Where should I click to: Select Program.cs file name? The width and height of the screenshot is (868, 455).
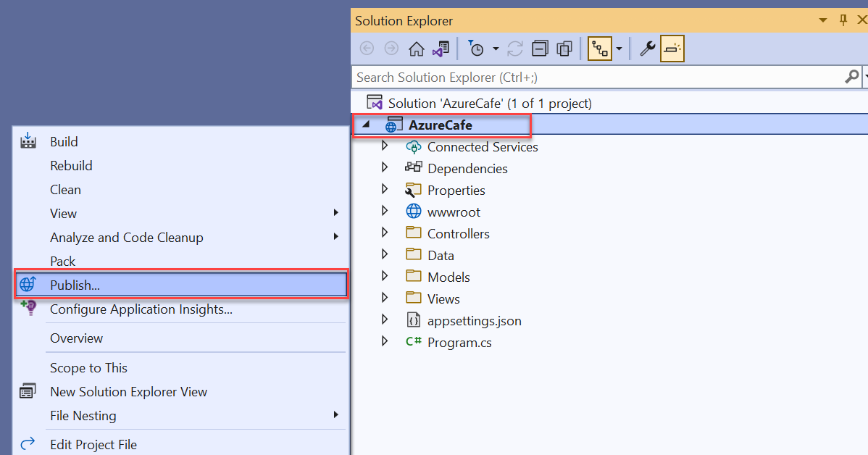[459, 343]
